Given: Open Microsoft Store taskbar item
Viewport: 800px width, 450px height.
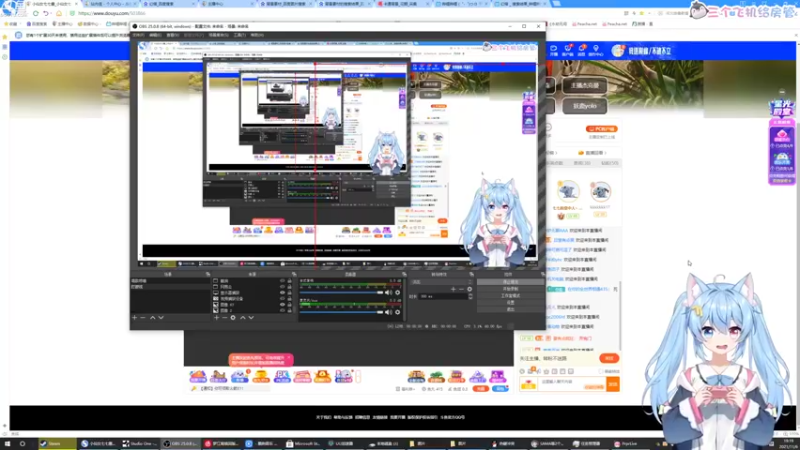Looking at the screenshot, I should pyautogui.click(x=303, y=444).
